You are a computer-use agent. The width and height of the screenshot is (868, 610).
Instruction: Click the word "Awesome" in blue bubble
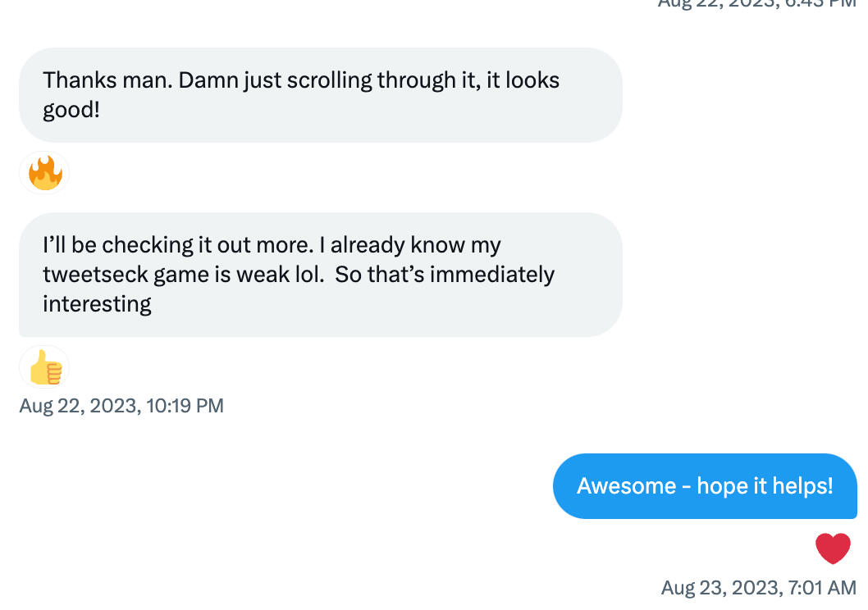point(626,486)
